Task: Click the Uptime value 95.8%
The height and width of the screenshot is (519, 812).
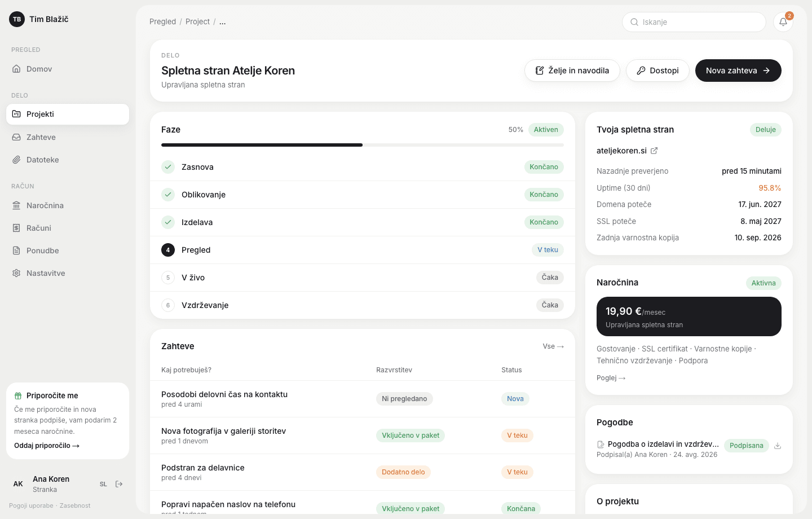Action: tap(770, 188)
